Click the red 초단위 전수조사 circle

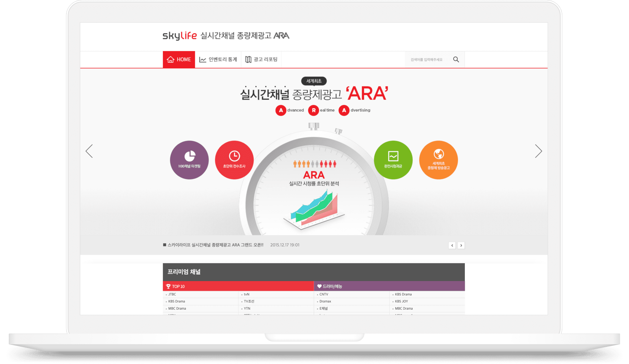234,160
